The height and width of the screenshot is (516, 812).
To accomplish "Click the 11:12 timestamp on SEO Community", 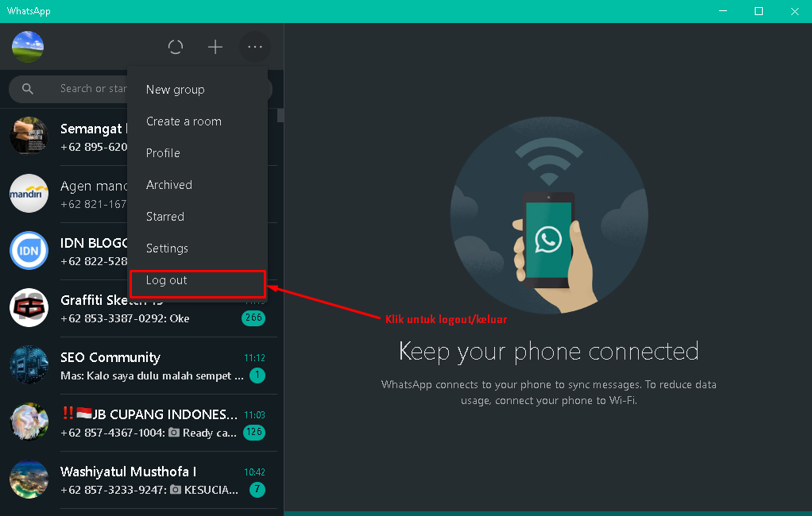I will click(x=254, y=358).
